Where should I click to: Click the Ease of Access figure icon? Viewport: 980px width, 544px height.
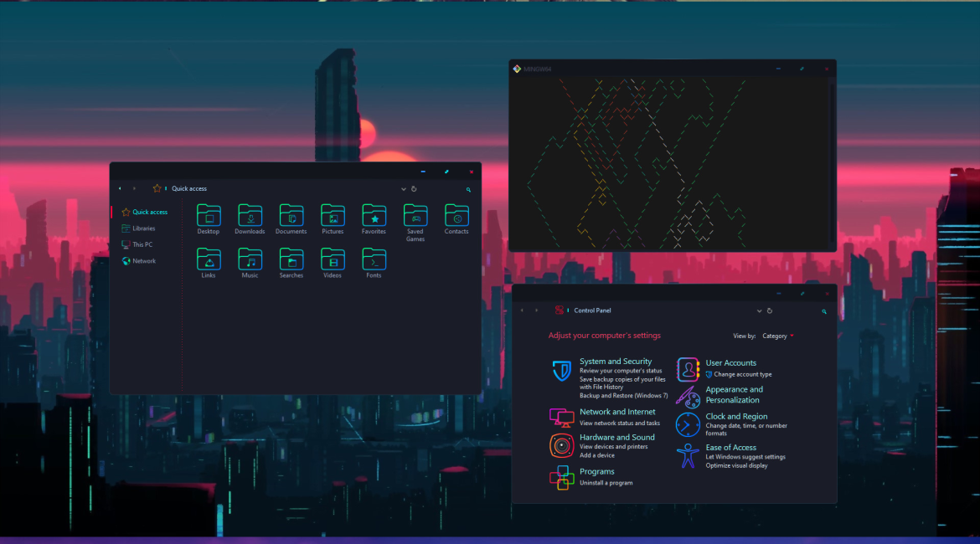point(688,456)
